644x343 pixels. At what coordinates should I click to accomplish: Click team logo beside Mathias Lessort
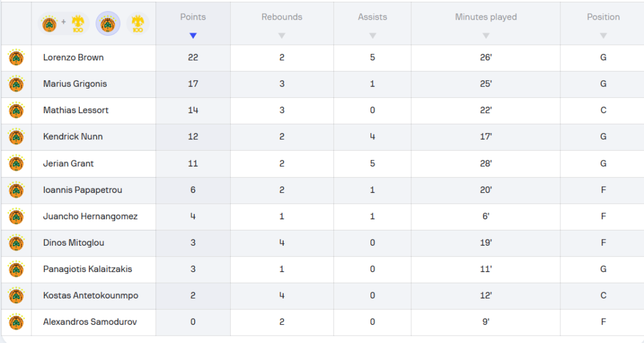click(x=16, y=111)
